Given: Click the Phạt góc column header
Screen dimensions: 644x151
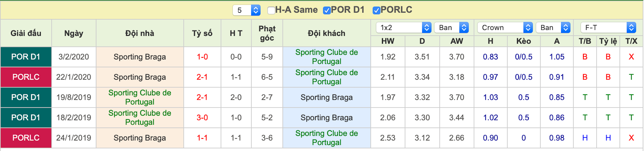Looking at the screenshot, I should tap(267, 33).
